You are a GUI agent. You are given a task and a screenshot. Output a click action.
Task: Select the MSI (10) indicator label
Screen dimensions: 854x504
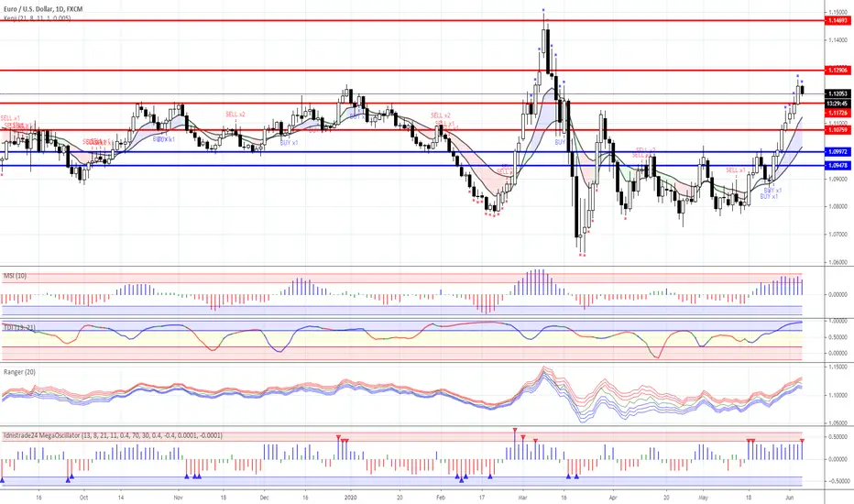[15, 276]
